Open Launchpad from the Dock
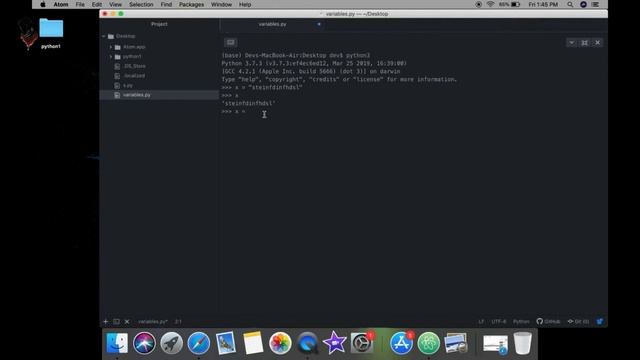Screen dimensions: 640x360 [x=171, y=343]
